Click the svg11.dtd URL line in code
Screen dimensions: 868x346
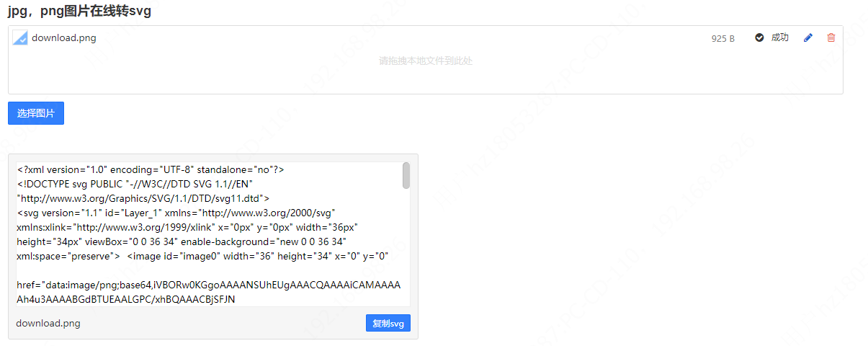[143, 198]
